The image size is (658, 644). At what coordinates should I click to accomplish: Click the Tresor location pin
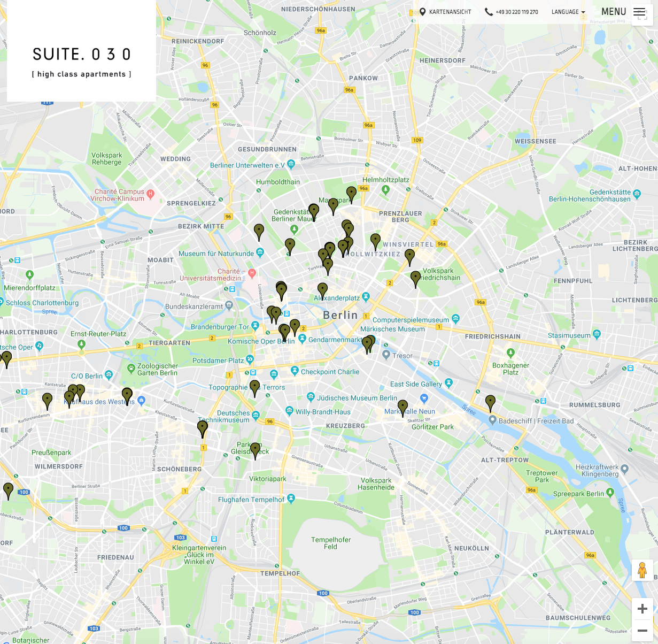point(386,355)
